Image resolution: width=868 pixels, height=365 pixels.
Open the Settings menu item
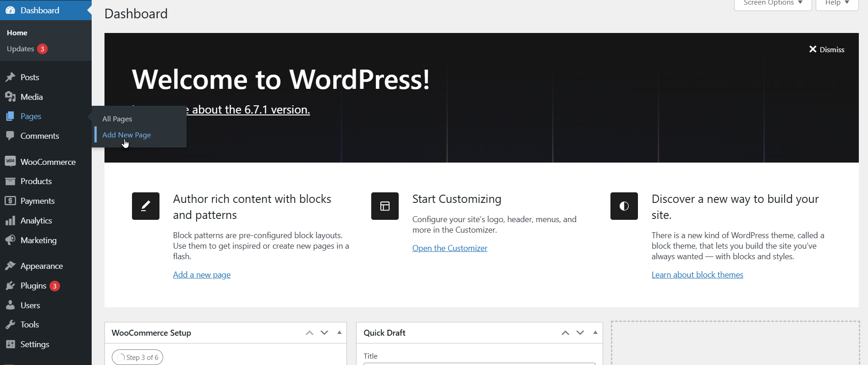(x=35, y=344)
